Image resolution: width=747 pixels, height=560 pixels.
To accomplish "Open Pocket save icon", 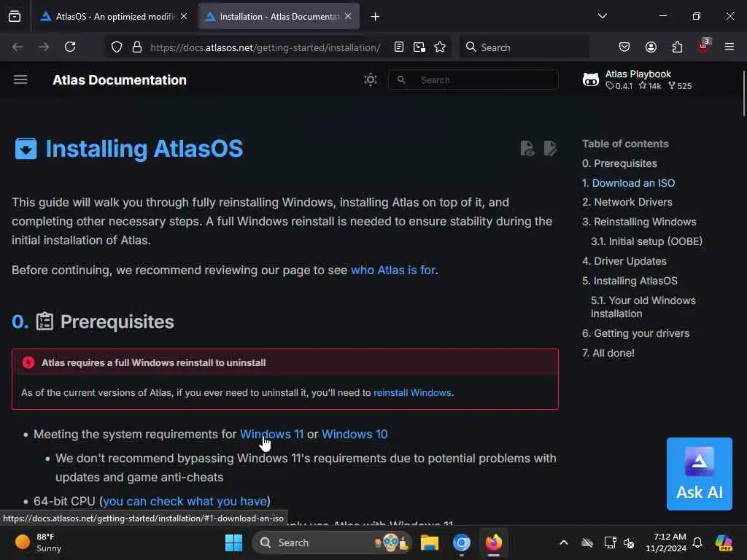I will (x=624, y=47).
